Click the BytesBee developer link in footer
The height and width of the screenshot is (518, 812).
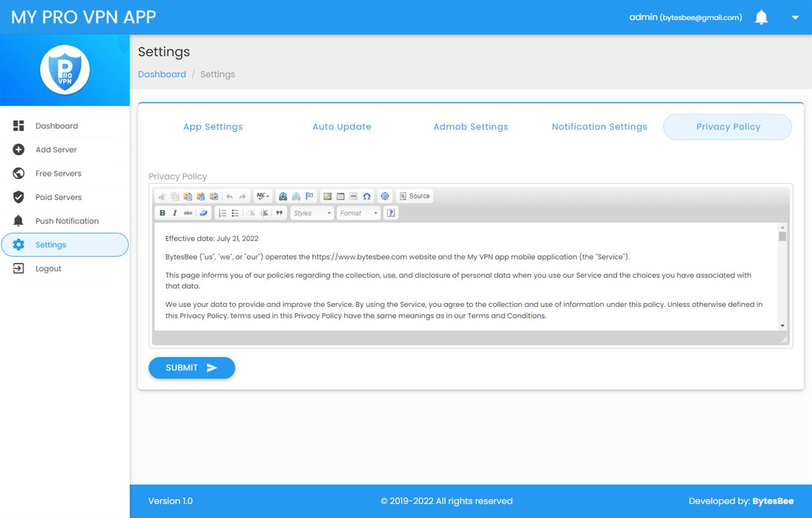click(x=773, y=501)
